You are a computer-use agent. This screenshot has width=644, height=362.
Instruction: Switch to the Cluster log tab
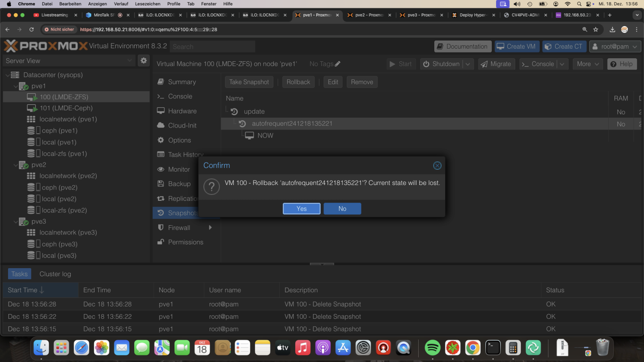55,274
